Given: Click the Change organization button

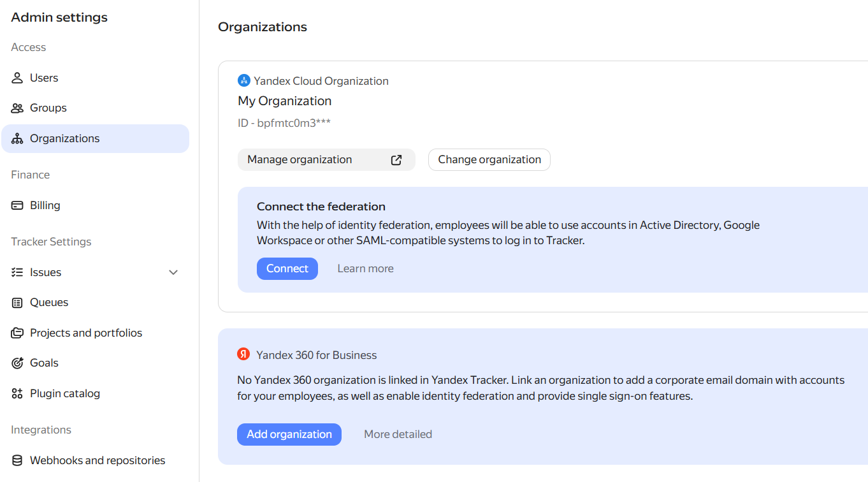Looking at the screenshot, I should 489,160.
